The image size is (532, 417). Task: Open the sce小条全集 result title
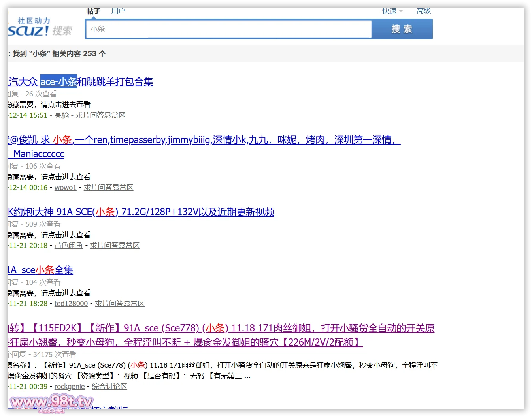click(41, 270)
